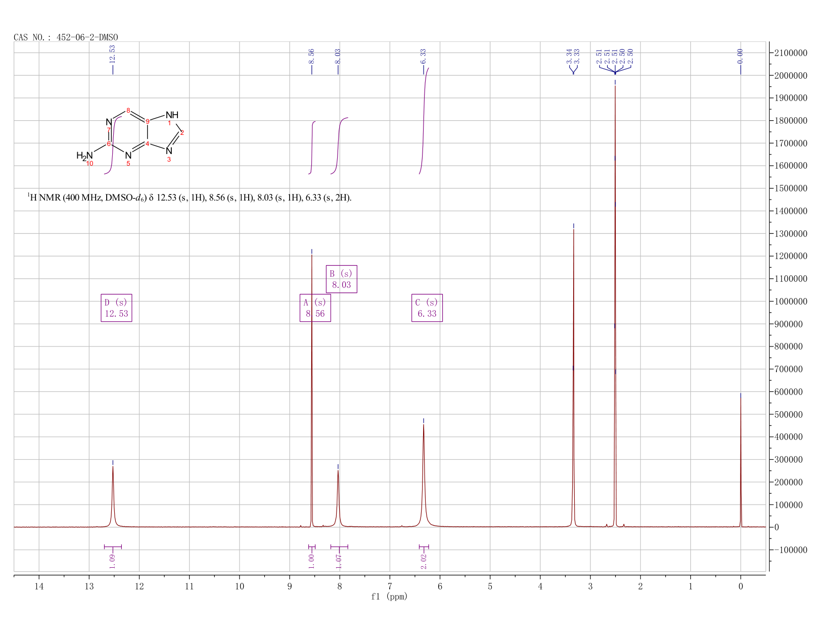The height and width of the screenshot is (644, 834).
Task: Click the rotated 6.33 peak label at the top
Action: pyautogui.click(x=423, y=56)
